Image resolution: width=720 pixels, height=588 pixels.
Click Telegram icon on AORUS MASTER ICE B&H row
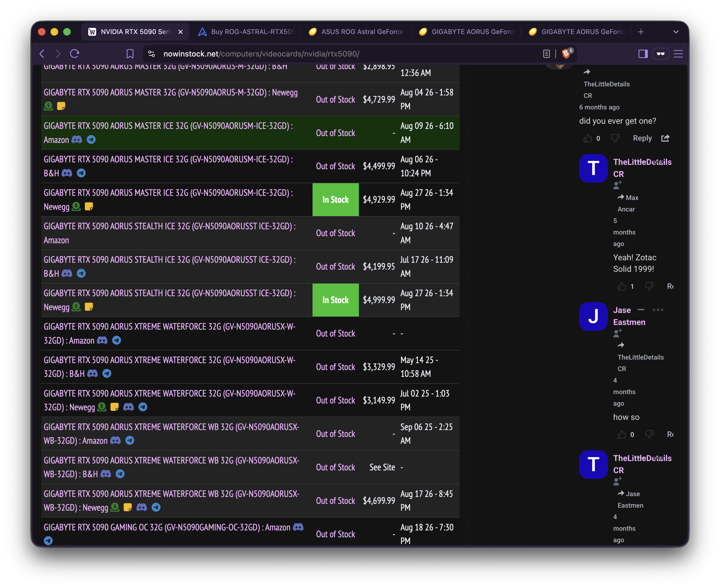click(x=81, y=173)
